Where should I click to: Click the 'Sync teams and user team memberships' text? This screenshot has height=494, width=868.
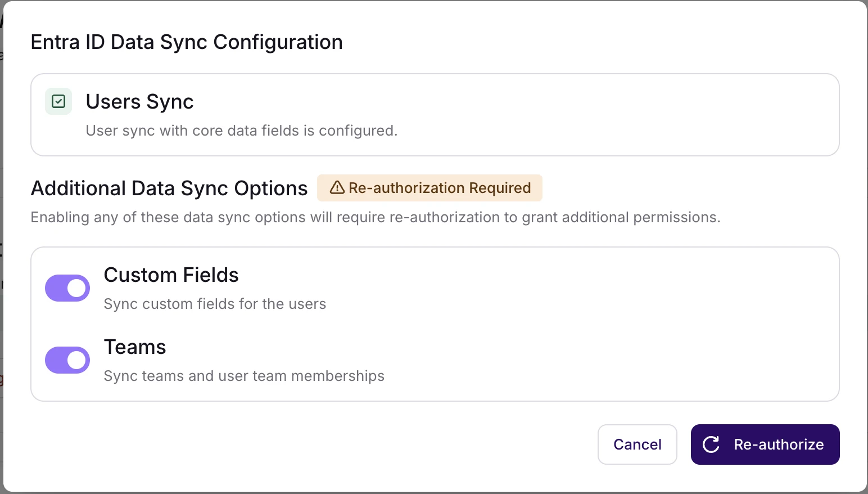click(244, 376)
